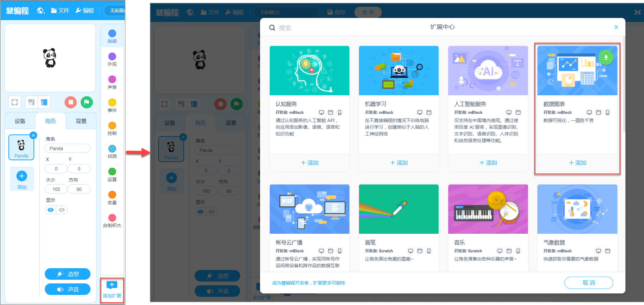
Task: Select the 运动 block category in left screenshot
Action: (x=112, y=36)
